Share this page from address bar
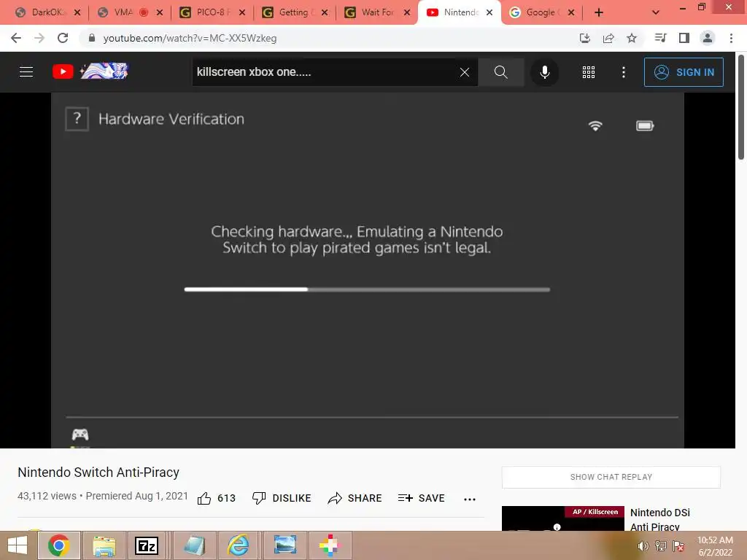Screen dimensions: 747x560 pos(608,38)
